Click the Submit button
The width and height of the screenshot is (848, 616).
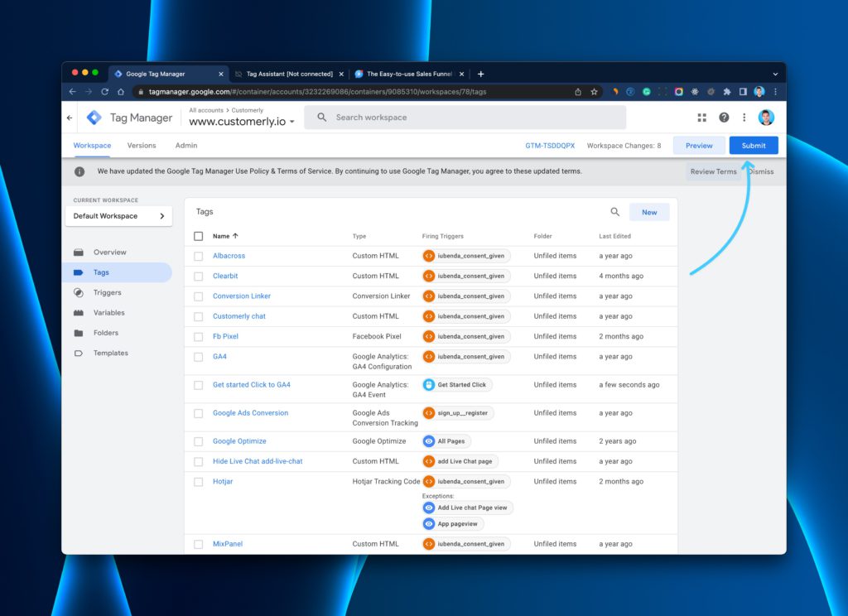pos(754,146)
